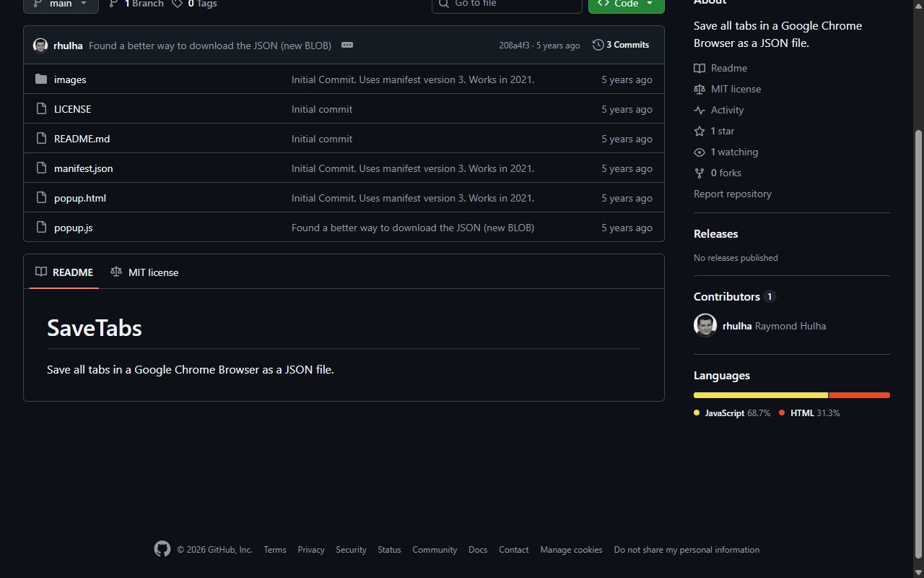Screen dimensions: 924x578
Task: Open the 0 Tags link
Action: pyautogui.click(x=194, y=4)
